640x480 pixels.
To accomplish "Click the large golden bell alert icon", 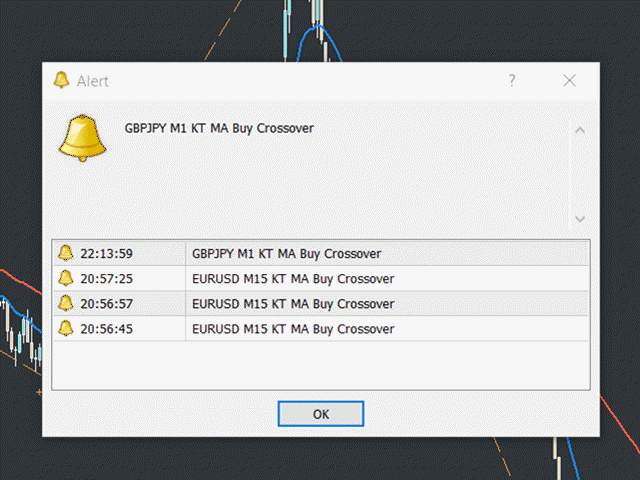I will (82, 138).
